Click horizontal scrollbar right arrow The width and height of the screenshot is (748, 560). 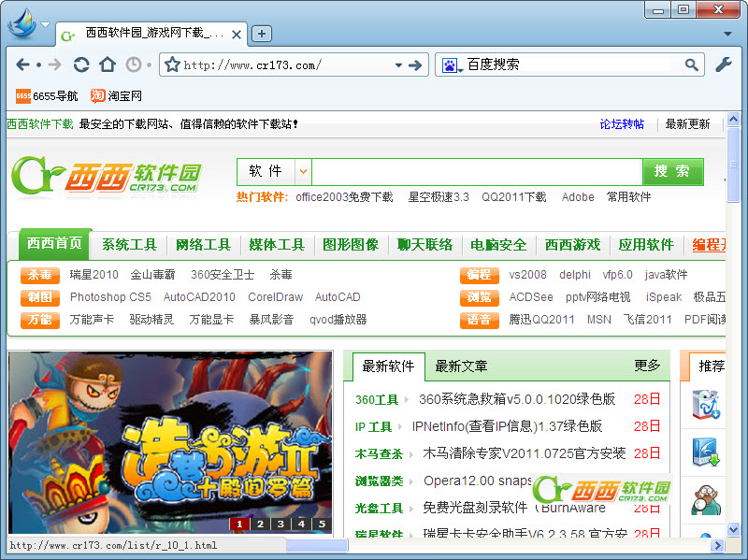click(x=716, y=545)
